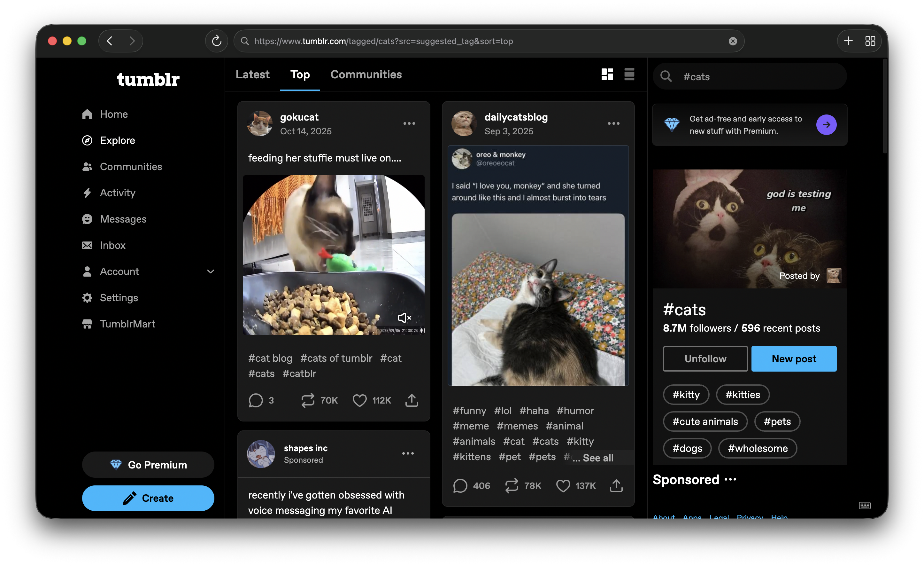Switch to grid layout view

point(607,74)
